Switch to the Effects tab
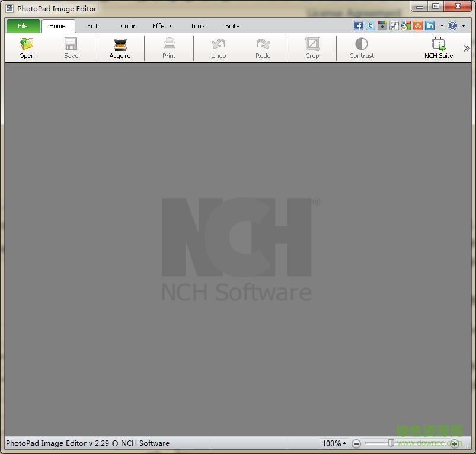The image size is (476, 454). tap(162, 26)
